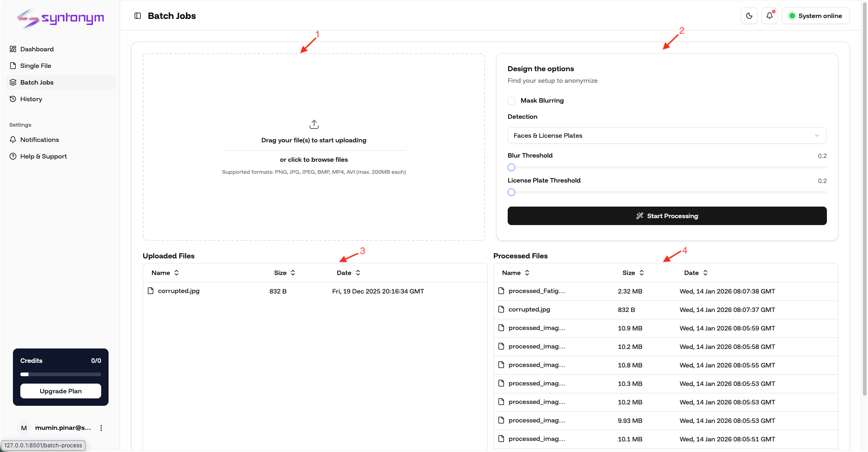Click file icon of processed_Fatig… row
Image resolution: width=868 pixels, height=452 pixels.
point(501,291)
